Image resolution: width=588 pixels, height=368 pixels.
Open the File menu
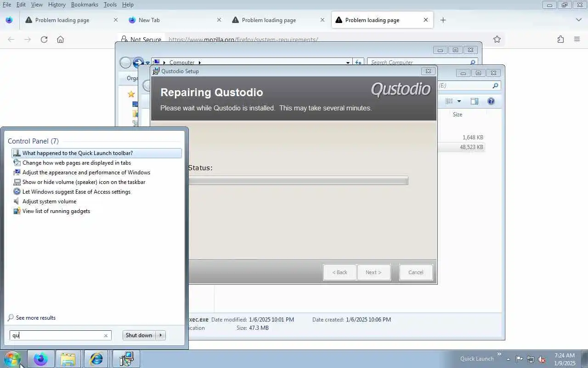pos(7,5)
